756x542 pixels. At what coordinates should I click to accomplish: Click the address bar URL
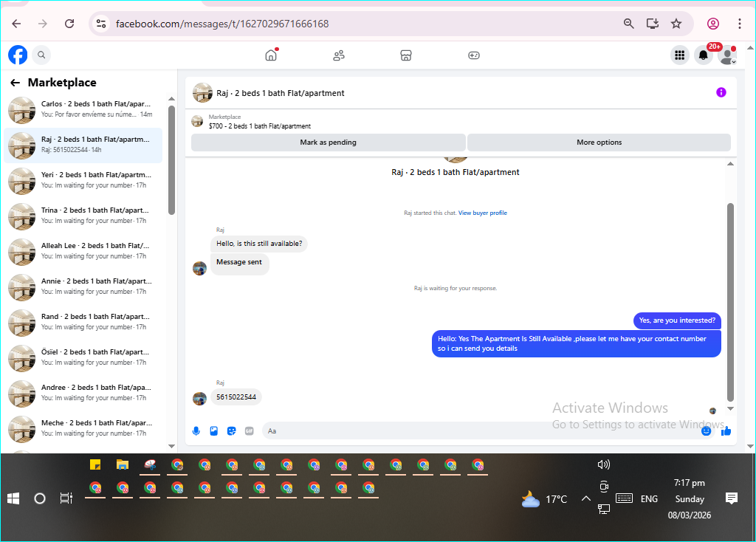pyautogui.click(x=222, y=24)
